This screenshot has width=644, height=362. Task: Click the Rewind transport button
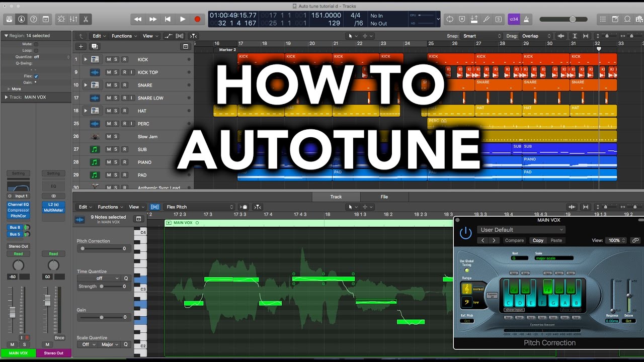click(x=138, y=19)
